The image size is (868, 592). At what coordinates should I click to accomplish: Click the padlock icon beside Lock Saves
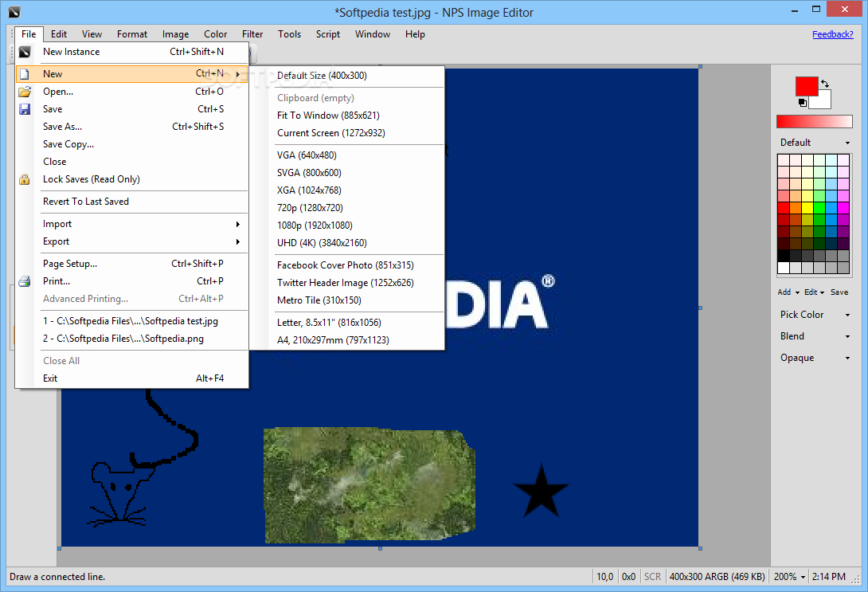(25, 179)
